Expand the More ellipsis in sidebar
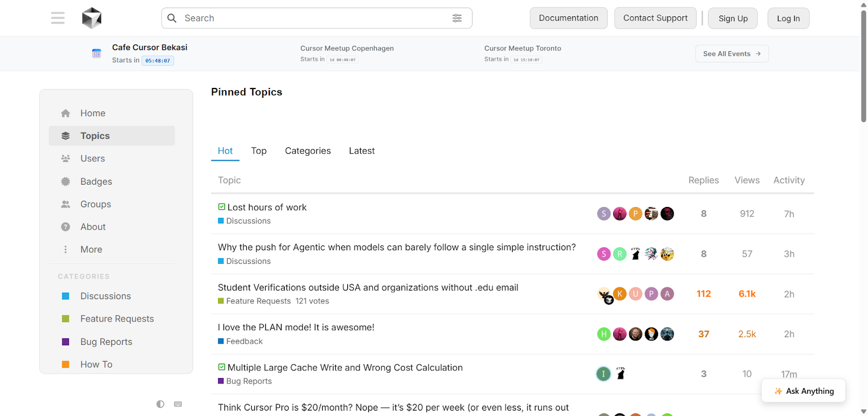The width and height of the screenshot is (868, 416). pos(66,249)
